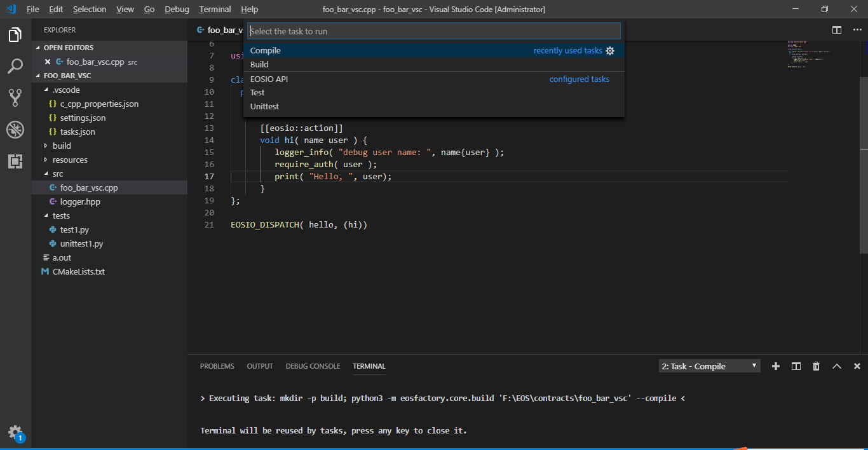Maximize the panel with the up chevron
Image resolution: width=868 pixels, height=450 pixels.
coord(836,366)
